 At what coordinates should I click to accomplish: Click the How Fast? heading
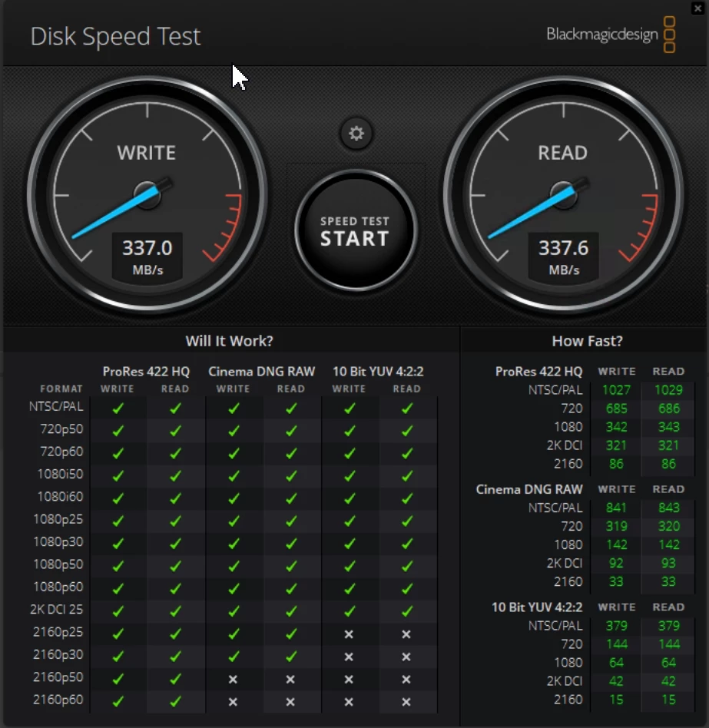coord(587,341)
